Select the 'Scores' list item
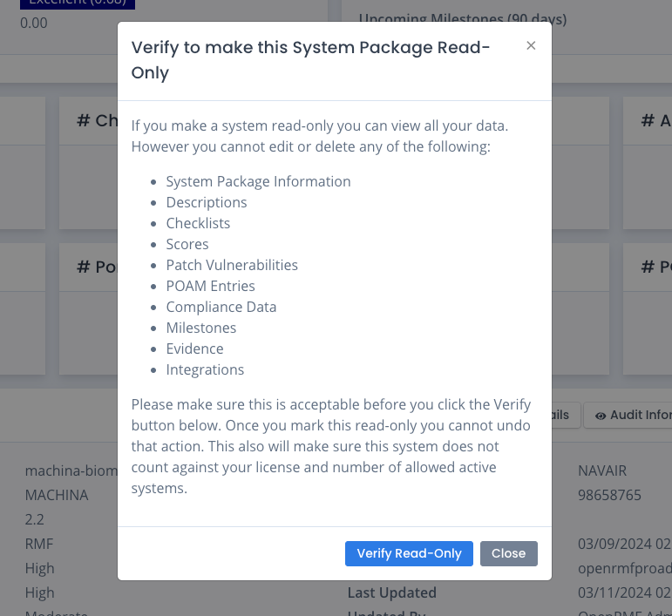The image size is (672, 616). tap(187, 244)
